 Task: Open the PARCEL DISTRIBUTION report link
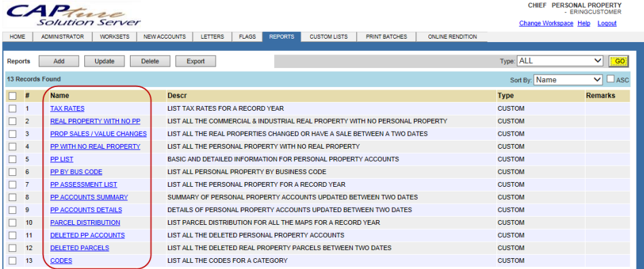(86, 223)
